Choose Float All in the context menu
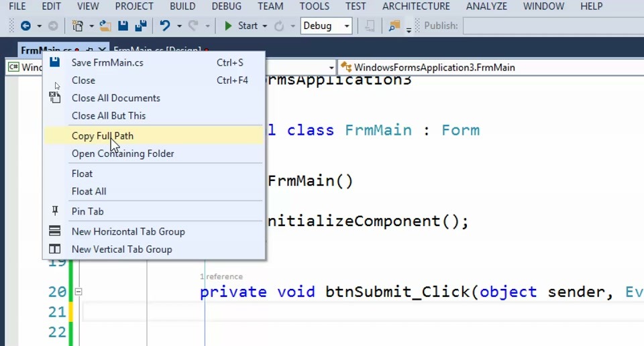Viewport: 644px width, 346px height. [154, 191]
